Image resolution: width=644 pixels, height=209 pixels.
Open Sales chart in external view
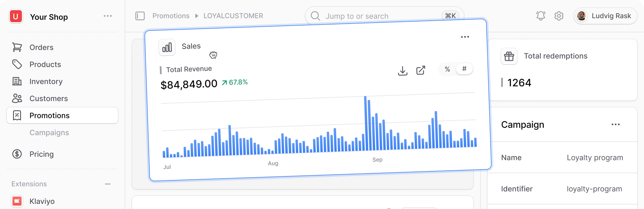tap(421, 70)
